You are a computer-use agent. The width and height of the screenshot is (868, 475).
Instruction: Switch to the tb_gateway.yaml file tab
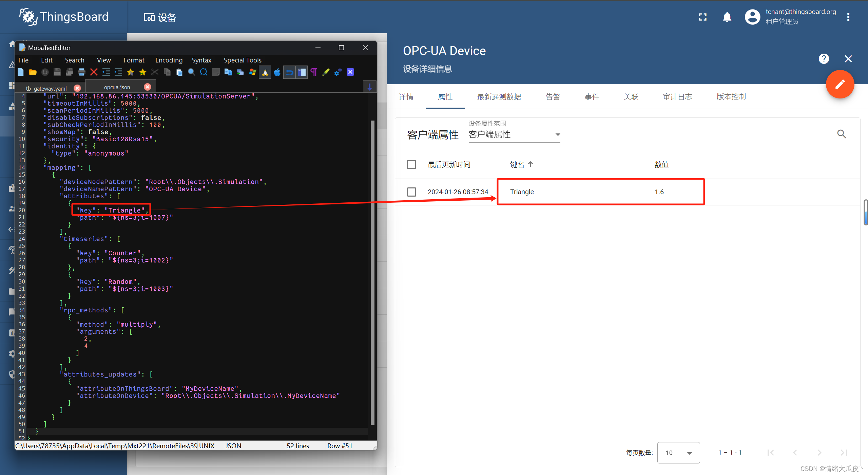pyautogui.click(x=46, y=88)
